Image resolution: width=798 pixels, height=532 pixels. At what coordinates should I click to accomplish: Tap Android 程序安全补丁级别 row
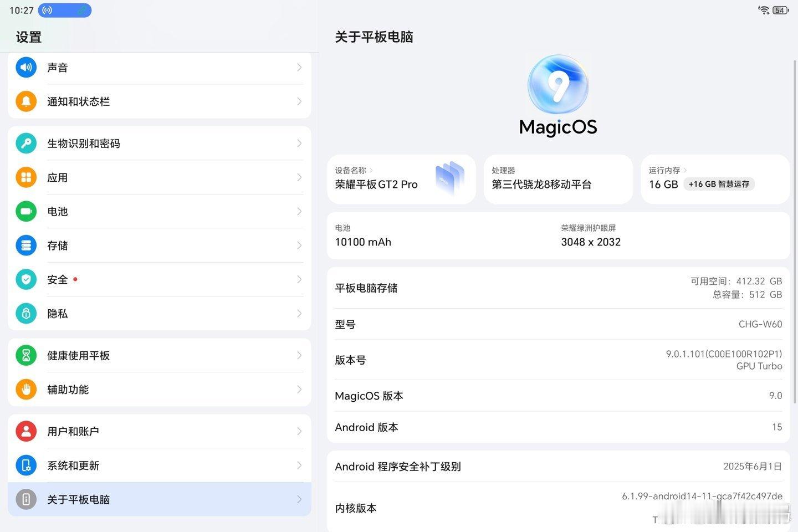click(558, 467)
